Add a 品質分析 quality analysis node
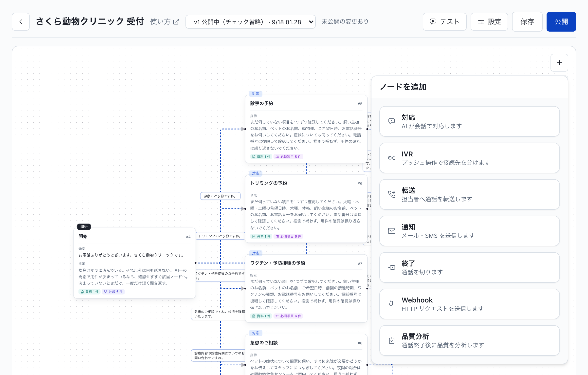Viewport: 588px width, 375px height. click(x=469, y=340)
